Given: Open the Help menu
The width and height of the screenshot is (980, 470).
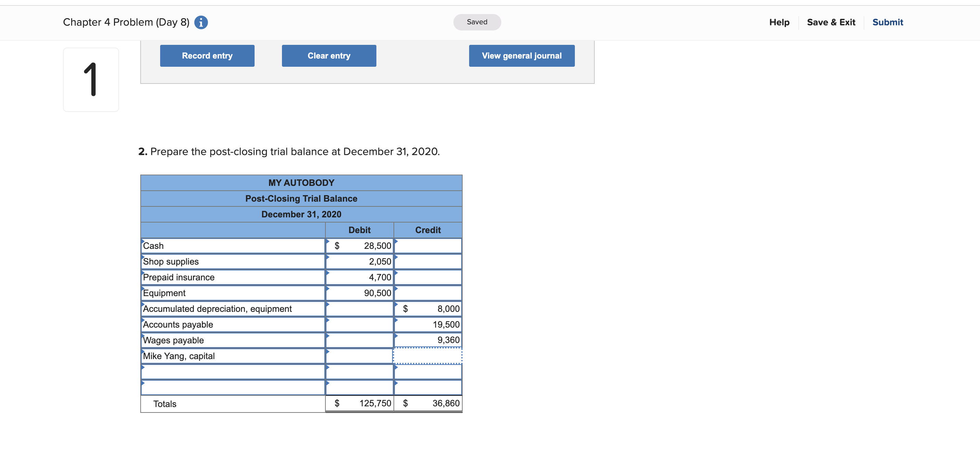Looking at the screenshot, I should [779, 22].
